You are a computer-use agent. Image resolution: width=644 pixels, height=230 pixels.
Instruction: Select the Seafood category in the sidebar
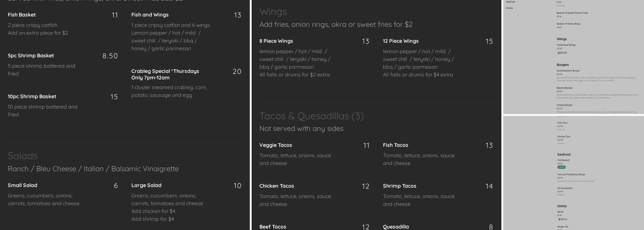point(510,2)
